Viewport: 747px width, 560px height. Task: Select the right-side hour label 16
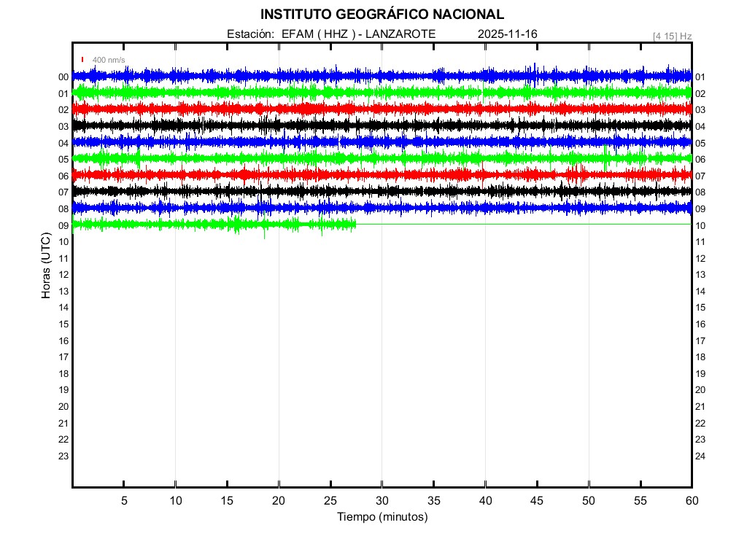(700, 324)
